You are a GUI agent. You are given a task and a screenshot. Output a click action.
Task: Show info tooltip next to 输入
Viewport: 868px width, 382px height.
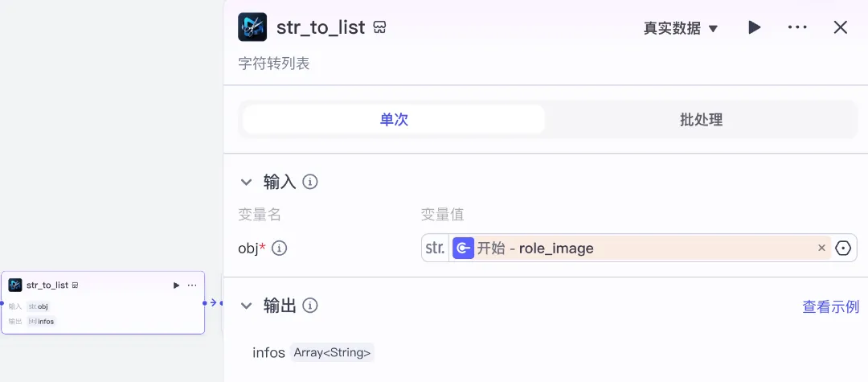310,182
